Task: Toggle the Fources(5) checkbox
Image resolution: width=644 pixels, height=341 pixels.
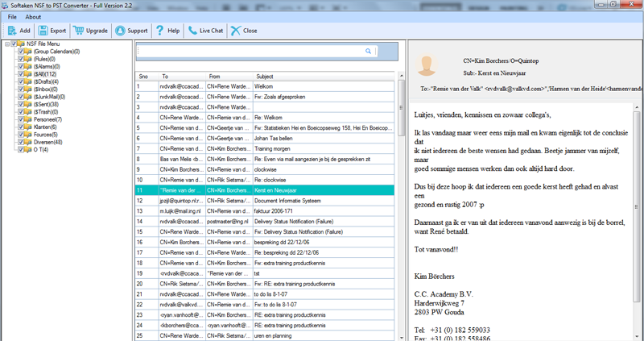Action: pyautogui.click(x=21, y=135)
